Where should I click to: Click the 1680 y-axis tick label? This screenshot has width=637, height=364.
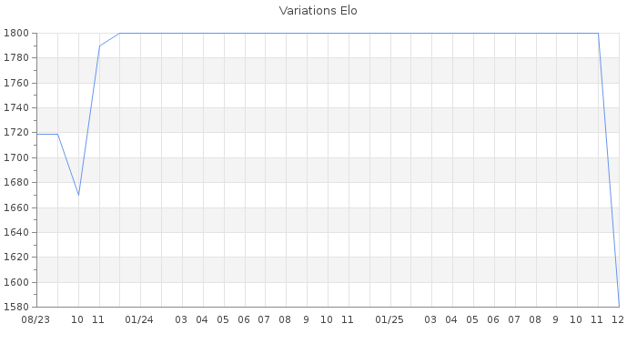click(x=17, y=183)
